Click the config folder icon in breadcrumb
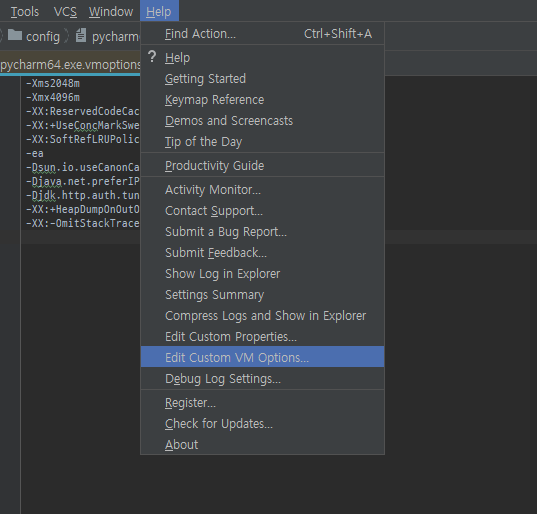The height and width of the screenshot is (514, 537). pos(15,35)
